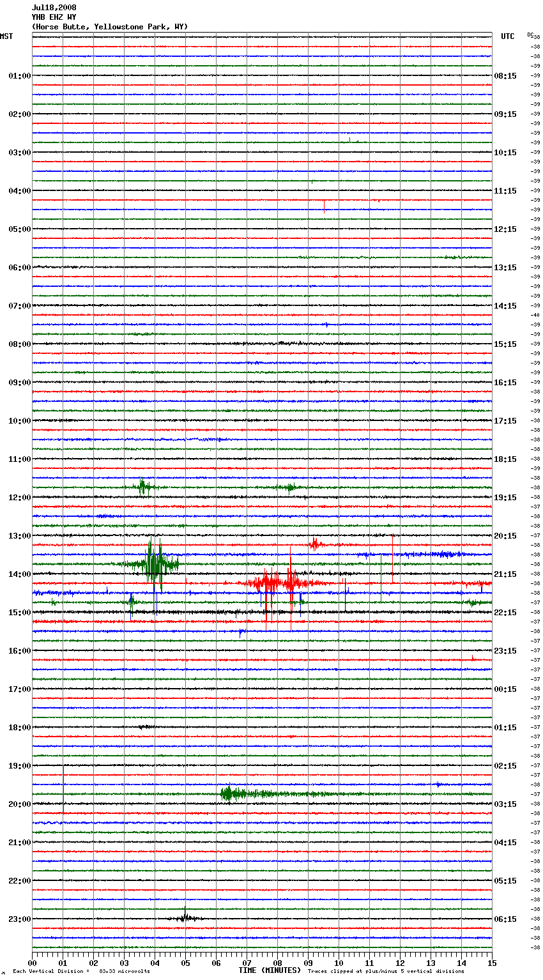Select the 20:00 MST time label
The width and height of the screenshot is (543, 980).
click(x=19, y=804)
